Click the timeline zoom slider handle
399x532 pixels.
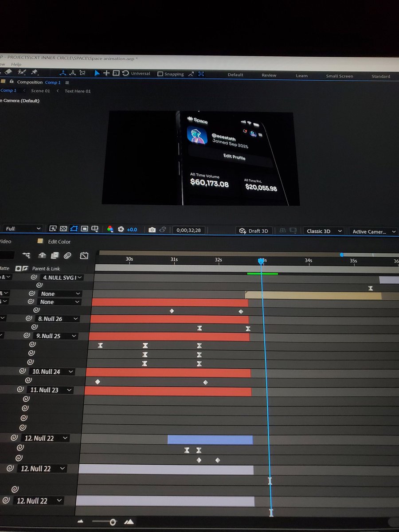(113, 522)
